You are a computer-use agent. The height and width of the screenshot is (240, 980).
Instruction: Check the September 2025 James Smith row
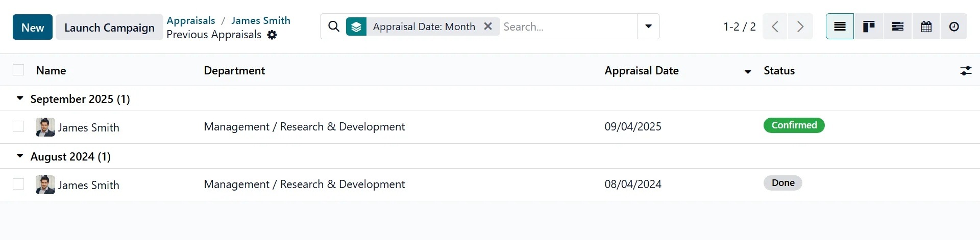18,126
